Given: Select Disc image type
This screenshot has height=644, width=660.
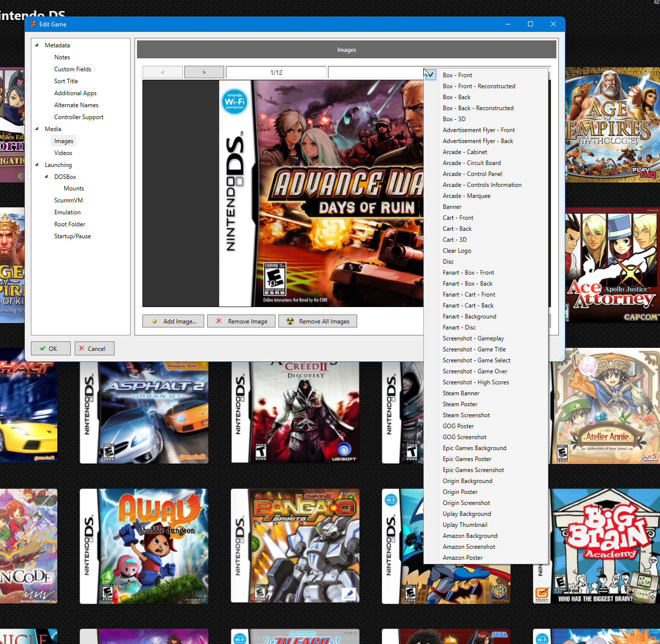Looking at the screenshot, I should pyautogui.click(x=486, y=262).
